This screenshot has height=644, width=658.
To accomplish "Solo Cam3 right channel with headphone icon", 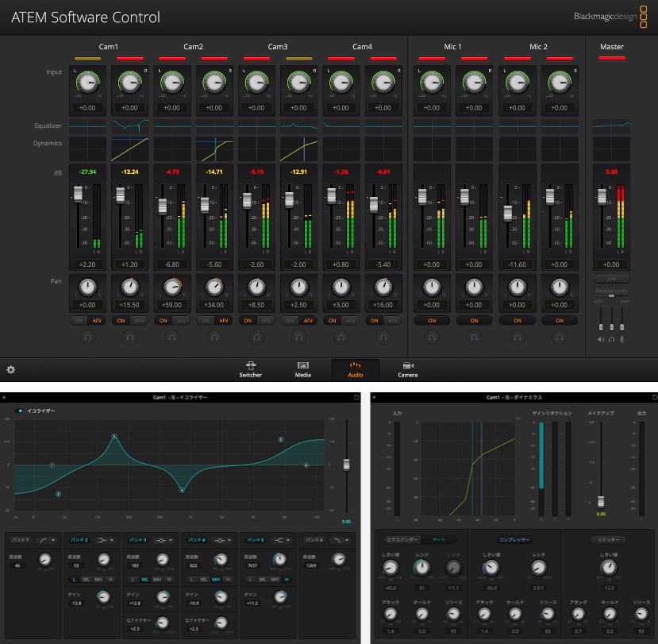I will (x=298, y=337).
